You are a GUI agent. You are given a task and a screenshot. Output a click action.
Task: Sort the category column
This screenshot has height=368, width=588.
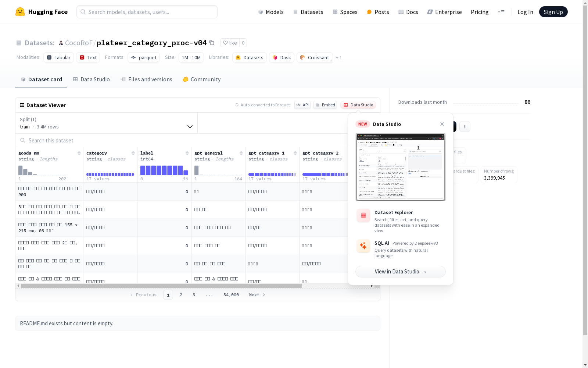(x=133, y=153)
